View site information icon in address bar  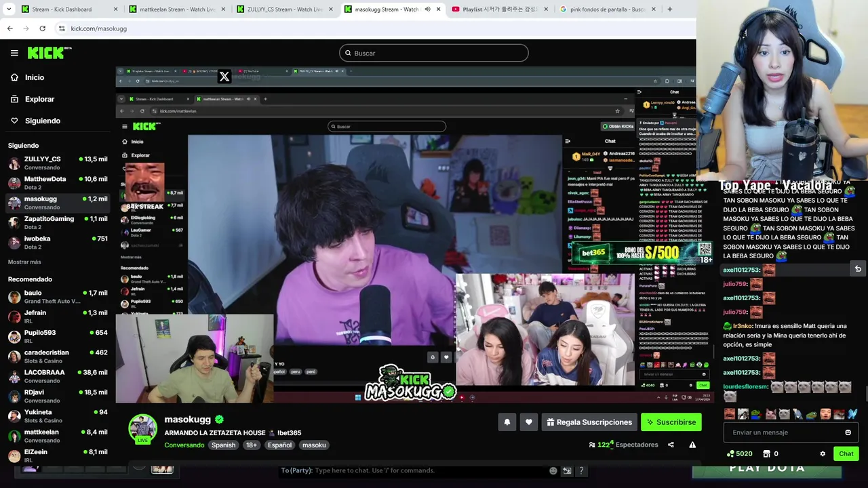pos(62,28)
